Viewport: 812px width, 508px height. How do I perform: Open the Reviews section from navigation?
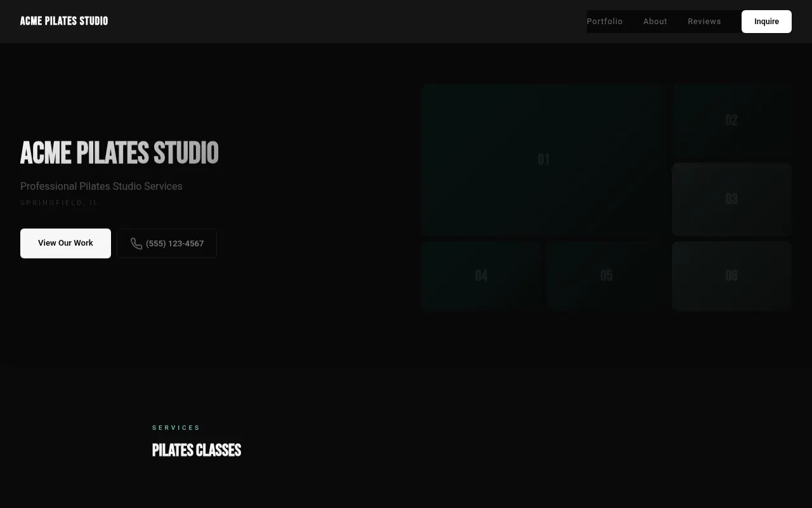(704, 21)
